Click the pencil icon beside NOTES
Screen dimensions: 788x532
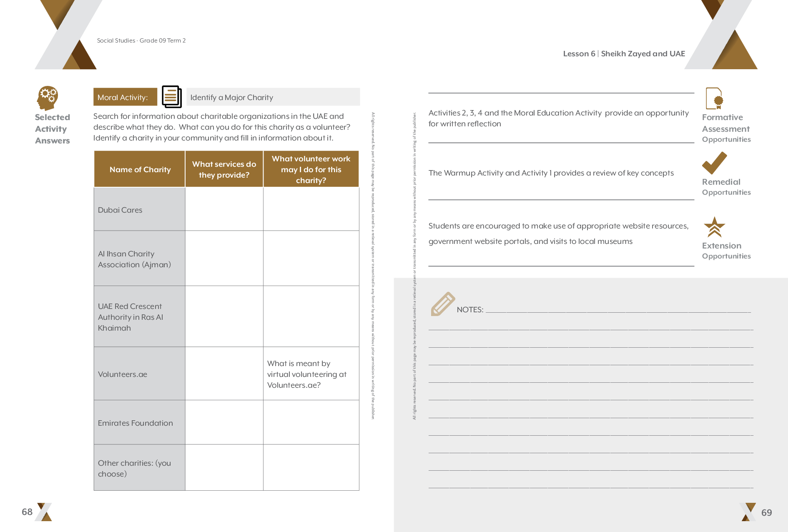tap(442, 304)
